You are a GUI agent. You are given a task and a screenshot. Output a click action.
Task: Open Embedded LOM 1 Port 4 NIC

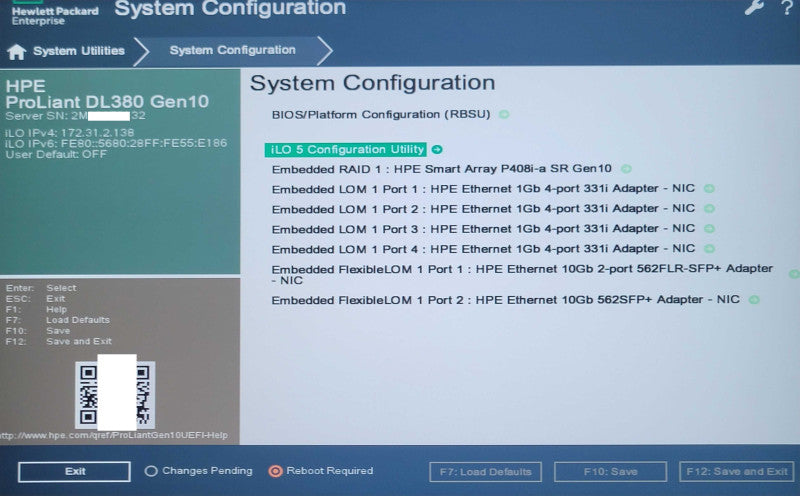[x=483, y=249]
